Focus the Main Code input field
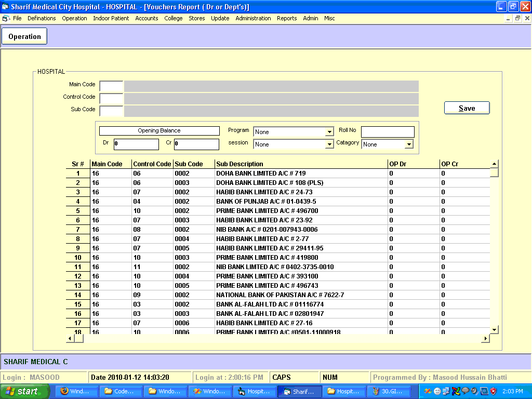 [x=111, y=86]
